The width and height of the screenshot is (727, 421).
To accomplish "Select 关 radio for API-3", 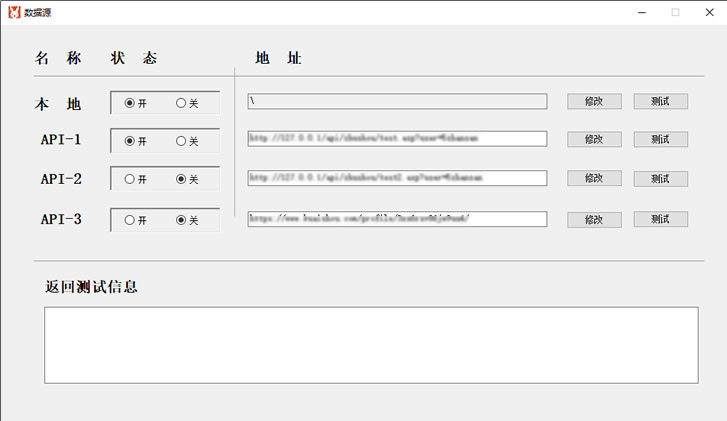I will coord(181,220).
